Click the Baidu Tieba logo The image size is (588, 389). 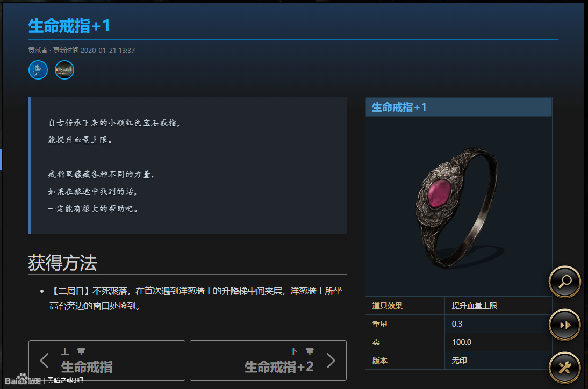point(23,379)
